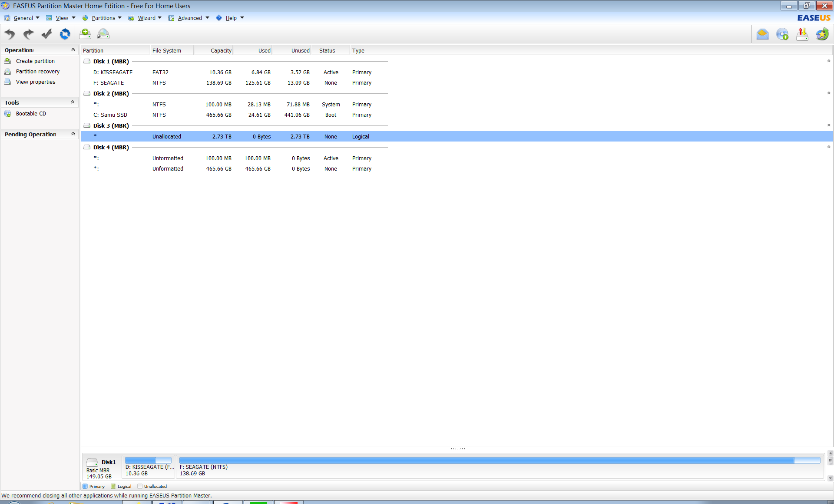Image resolution: width=834 pixels, height=504 pixels.
Task: Click the app icon in the title bar
Action: tap(5, 6)
